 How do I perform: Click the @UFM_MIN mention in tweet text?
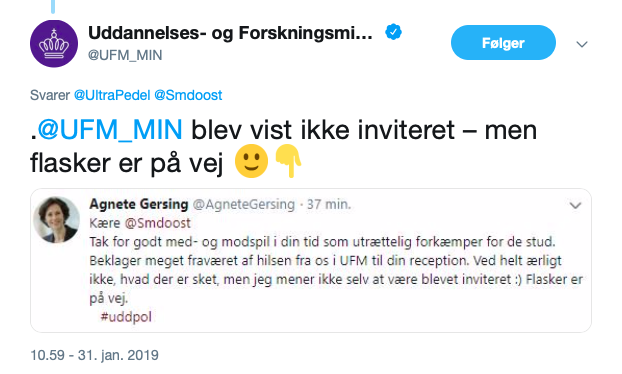(x=110, y=130)
